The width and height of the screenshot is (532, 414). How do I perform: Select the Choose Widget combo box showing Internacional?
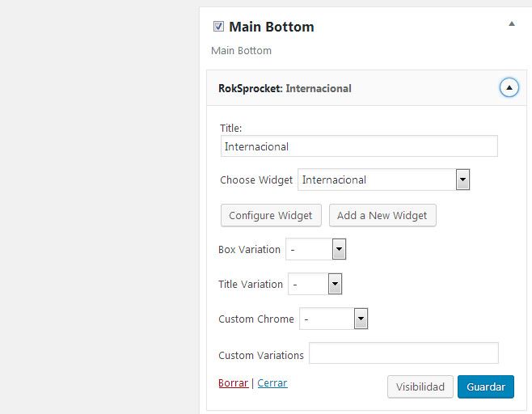pyautogui.click(x=384, y=180)
